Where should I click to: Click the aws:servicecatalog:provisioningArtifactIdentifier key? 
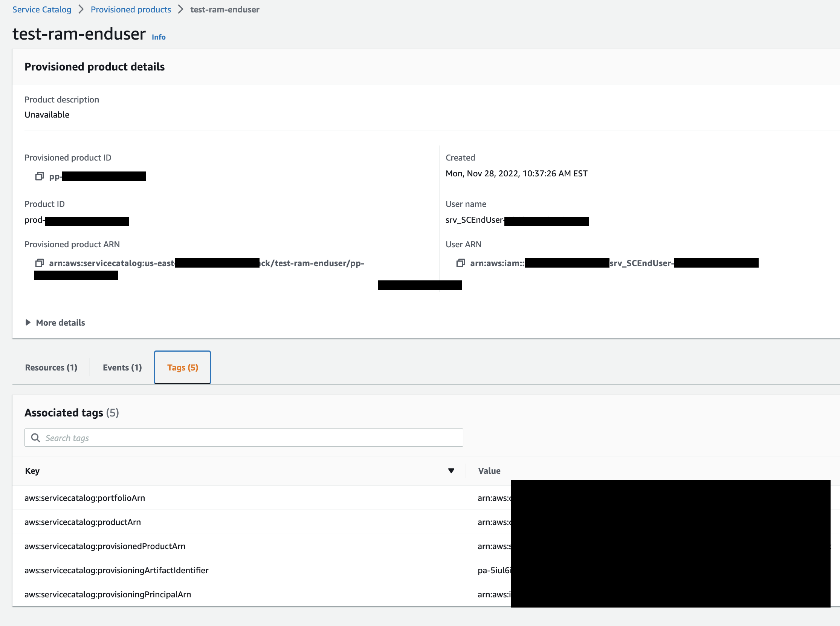(x=116, y=570)
